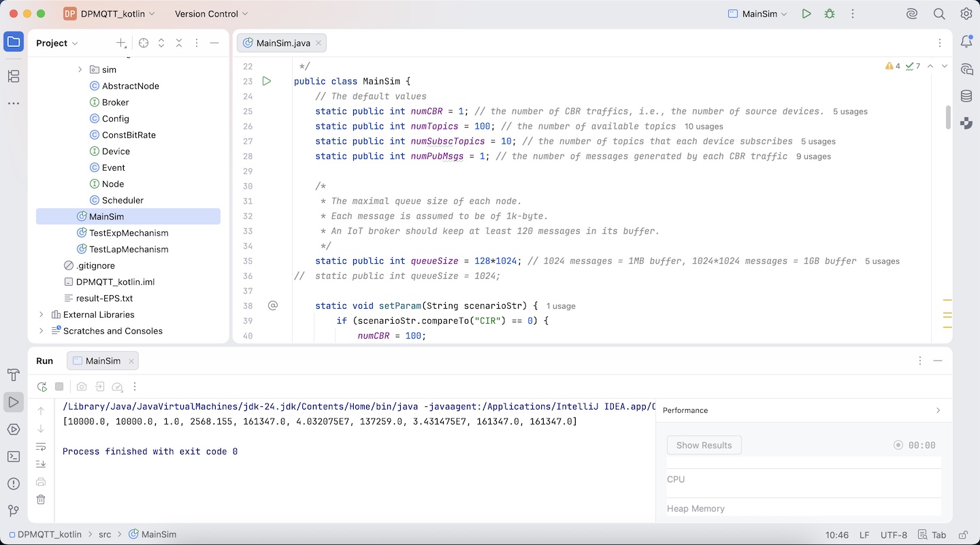Open LF line separator selector

tap(864, 535)
